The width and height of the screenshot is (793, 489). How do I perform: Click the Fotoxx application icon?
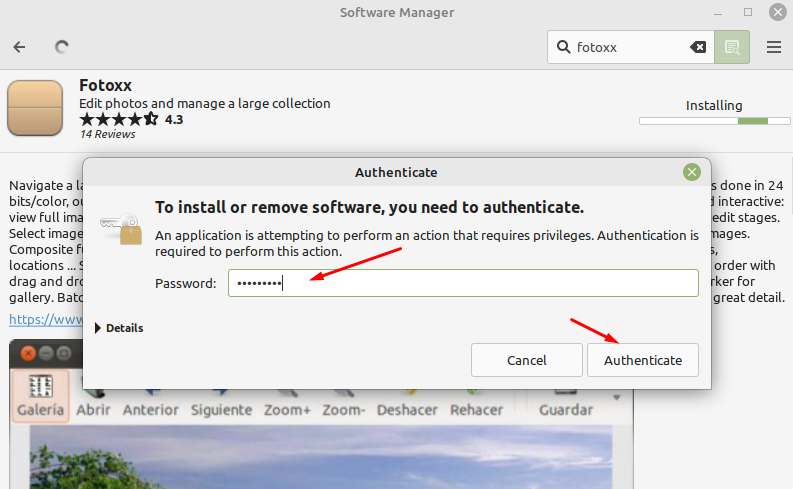click(35, 108)
